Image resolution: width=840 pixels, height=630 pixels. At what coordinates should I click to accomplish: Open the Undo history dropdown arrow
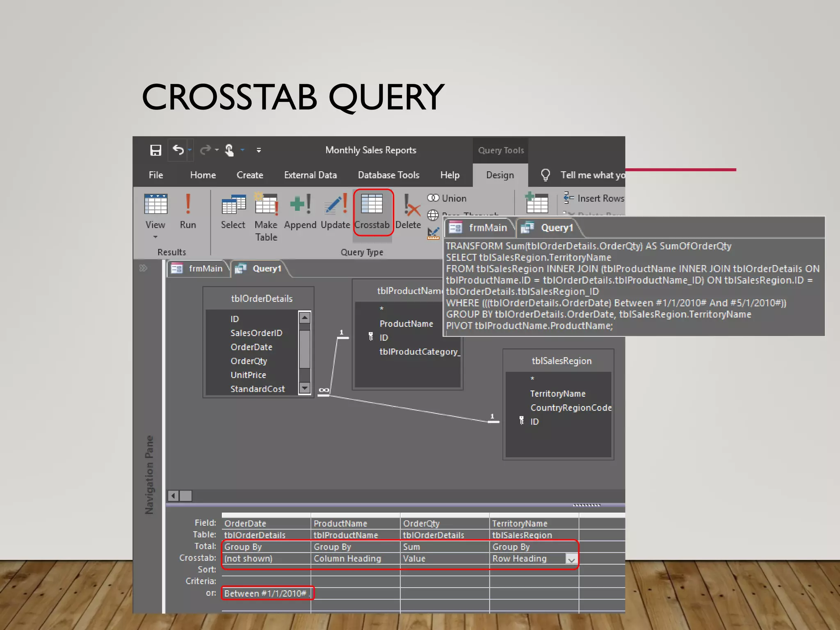pos(189,150)
